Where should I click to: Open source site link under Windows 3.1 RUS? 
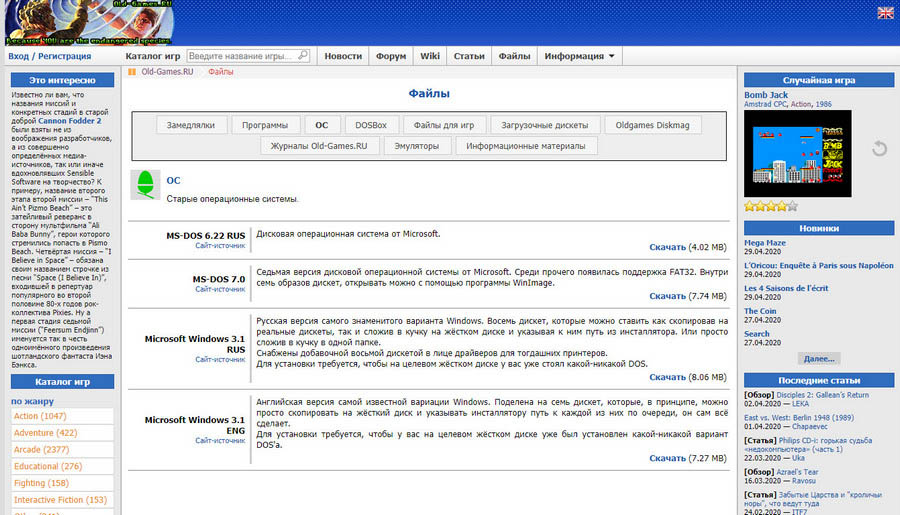(x=220, y=359)
